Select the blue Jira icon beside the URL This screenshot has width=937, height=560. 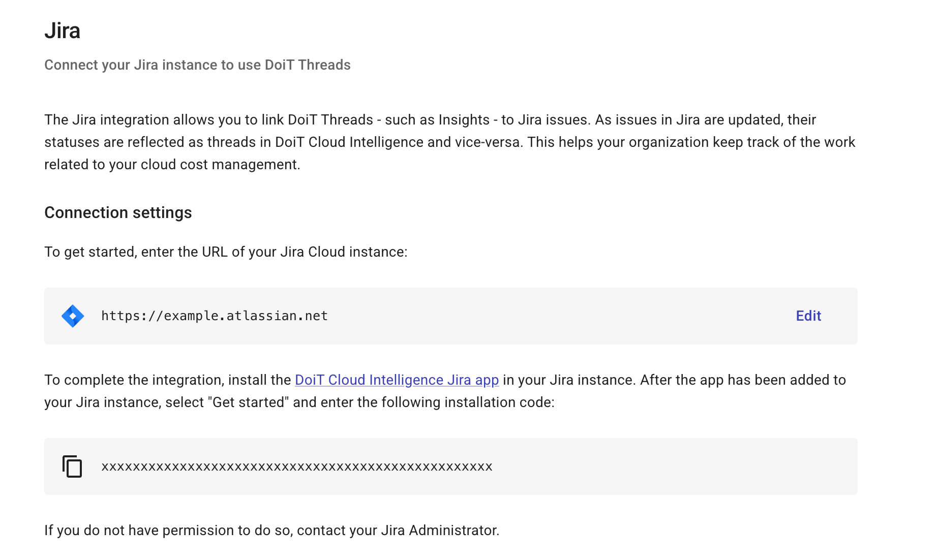coord(73,316)
